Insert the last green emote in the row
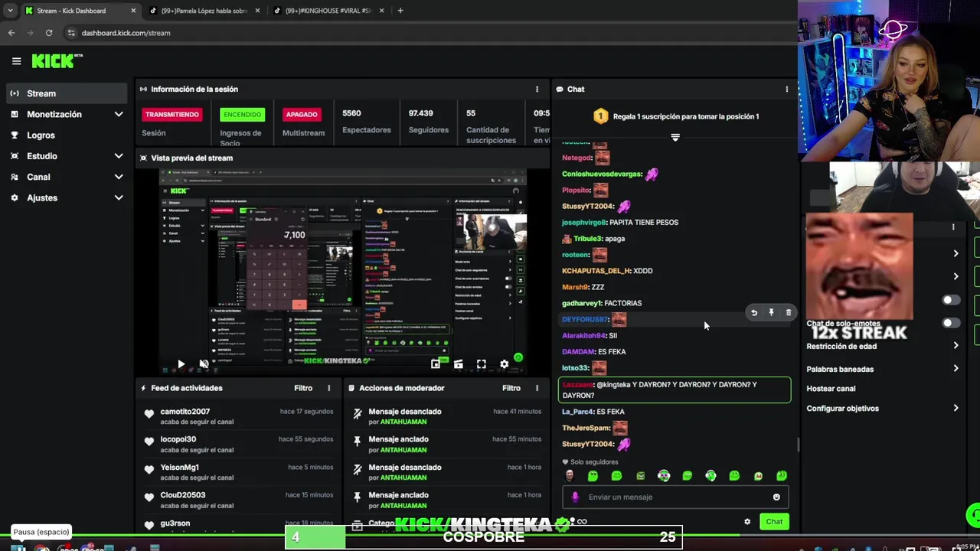 pyautogui.click(x=782, y=476)
